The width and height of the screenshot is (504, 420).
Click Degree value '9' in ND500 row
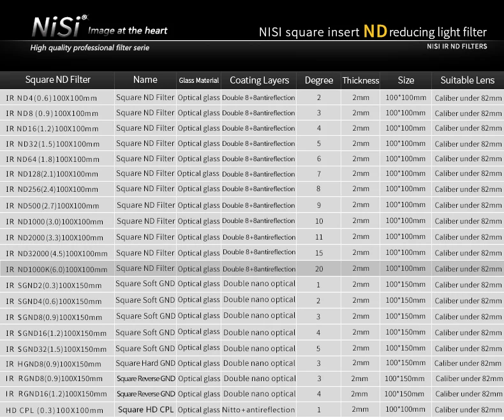(319, 205)
